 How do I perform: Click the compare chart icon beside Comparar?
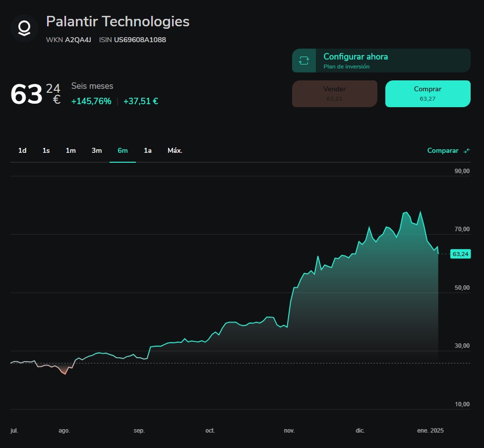click(x=467, y=150)
